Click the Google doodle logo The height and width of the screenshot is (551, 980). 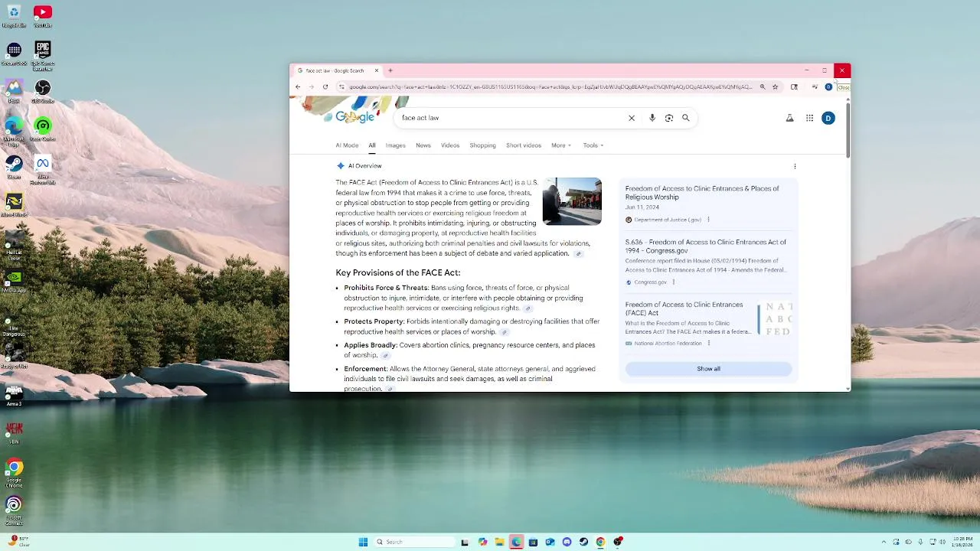(354, 116)
